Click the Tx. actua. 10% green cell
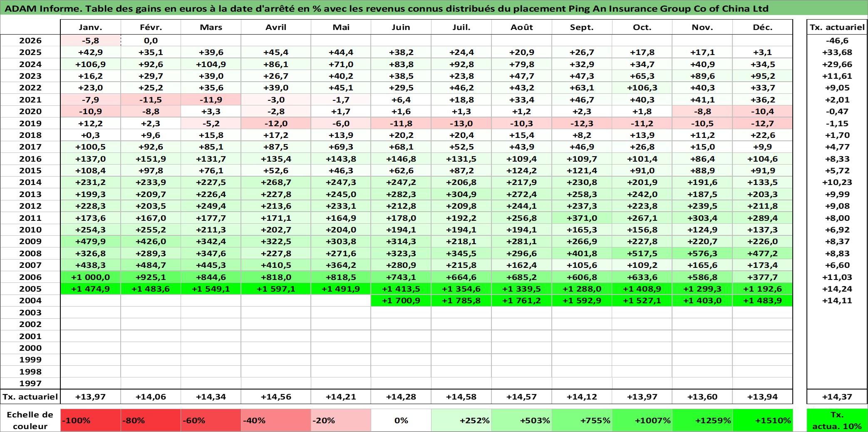 pyautogui.click(x=837, y=420)
